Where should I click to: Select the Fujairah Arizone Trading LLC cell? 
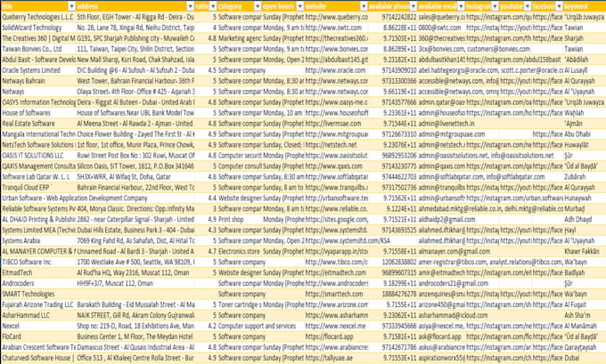(37, 304)
